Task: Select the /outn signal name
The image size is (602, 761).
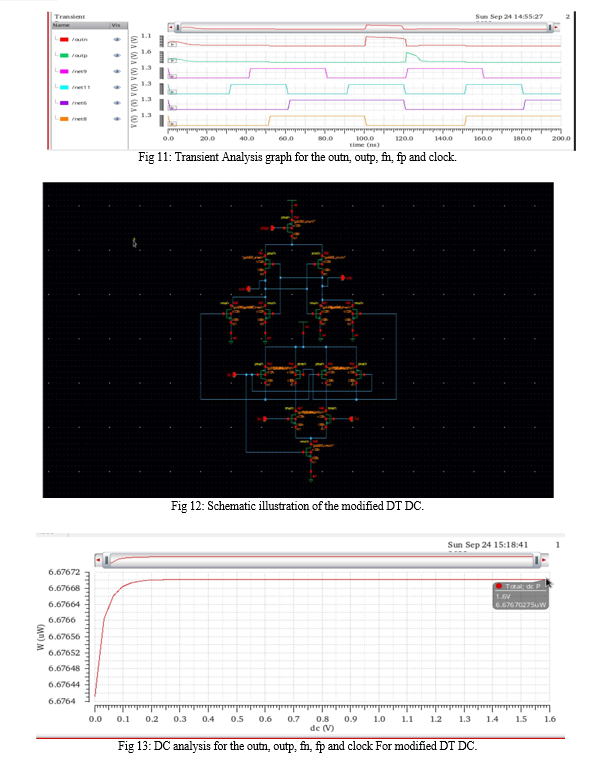Action: tap(80, 39)
